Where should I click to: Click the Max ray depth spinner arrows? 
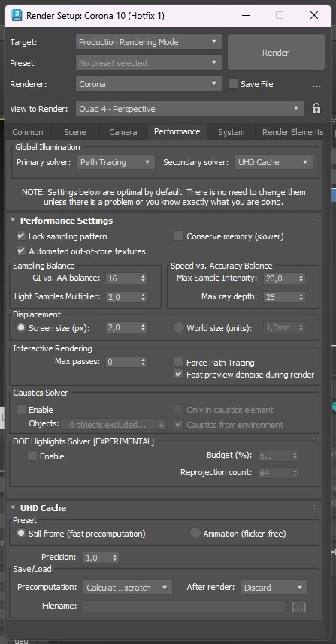point(301,297)
